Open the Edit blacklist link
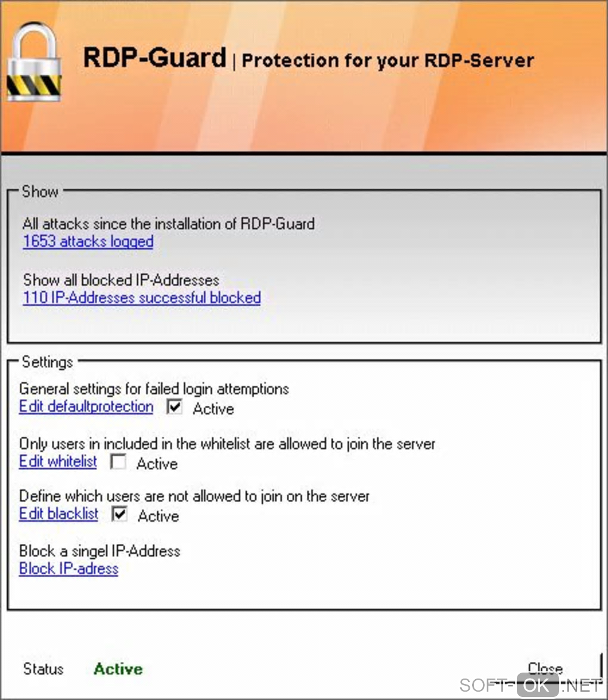The width and height of the screenshot is (608, 700). click(58, 514)
